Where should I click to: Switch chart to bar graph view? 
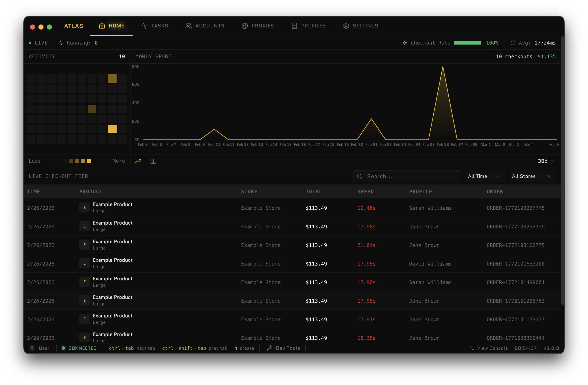coord(153,161)
